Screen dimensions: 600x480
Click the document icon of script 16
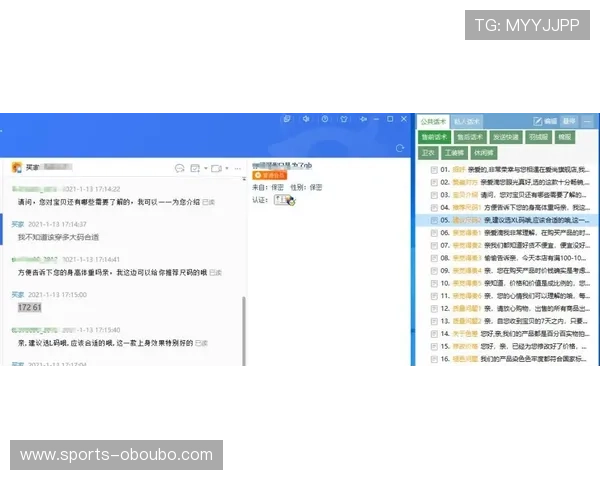click(434, 359)
